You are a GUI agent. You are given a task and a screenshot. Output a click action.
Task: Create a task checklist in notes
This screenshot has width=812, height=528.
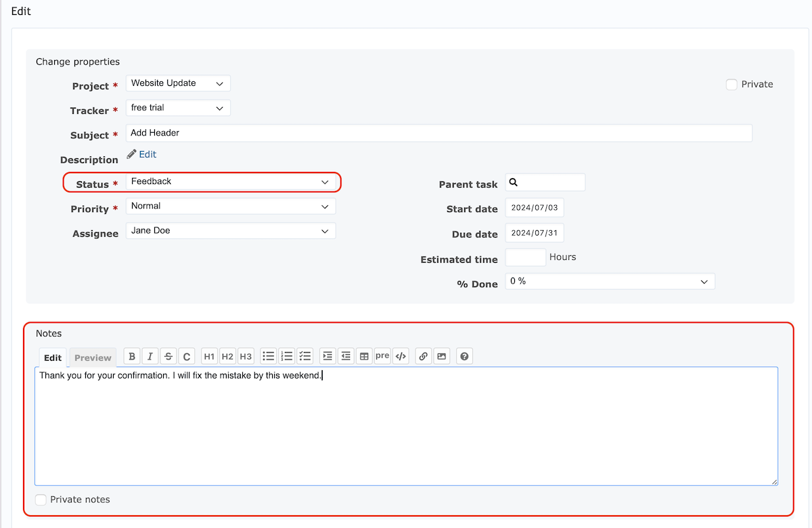[305, 355]
